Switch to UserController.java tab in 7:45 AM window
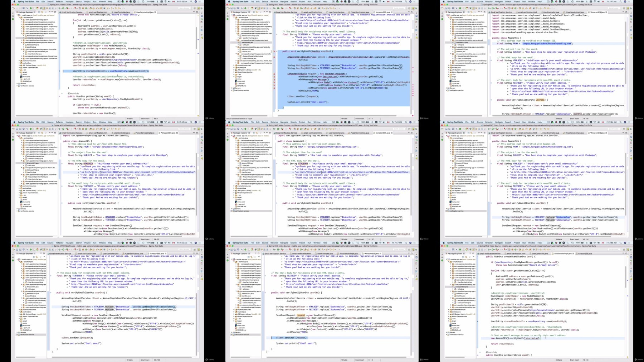The height and width of the screenshot is (362, 644). pos(111,254)
